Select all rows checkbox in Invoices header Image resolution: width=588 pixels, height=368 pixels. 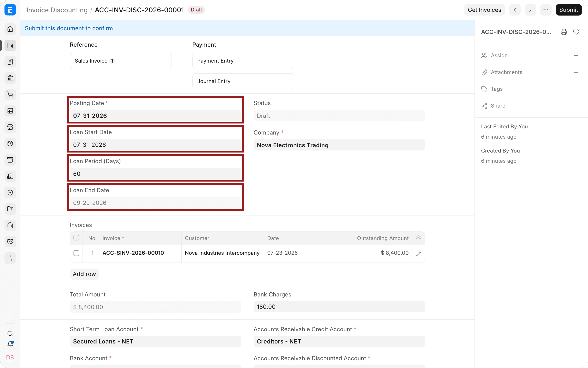76,238
